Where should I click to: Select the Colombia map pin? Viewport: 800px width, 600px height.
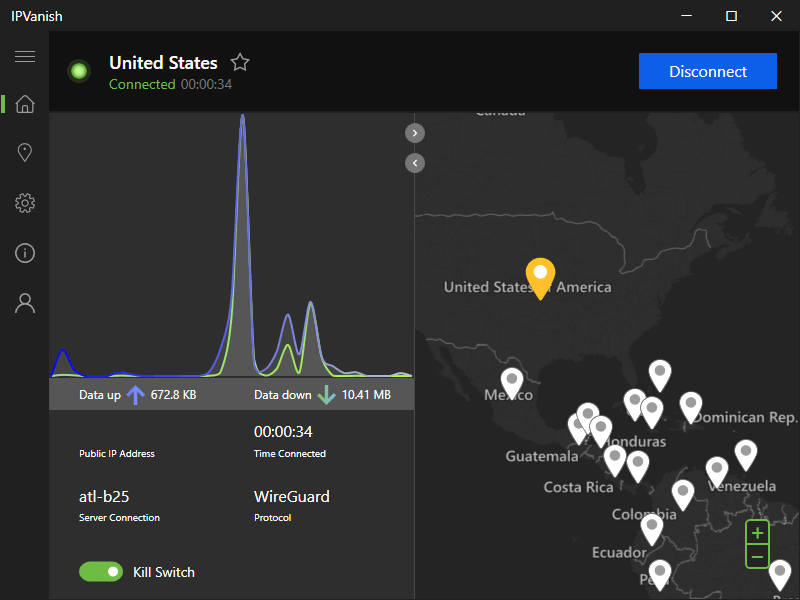(x=683, y=495)
